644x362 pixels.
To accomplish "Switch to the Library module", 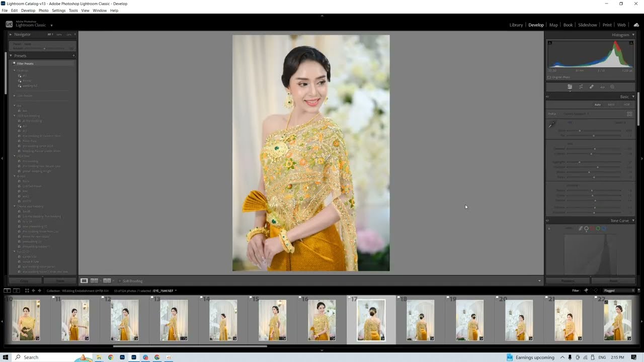I will (516, 25).
